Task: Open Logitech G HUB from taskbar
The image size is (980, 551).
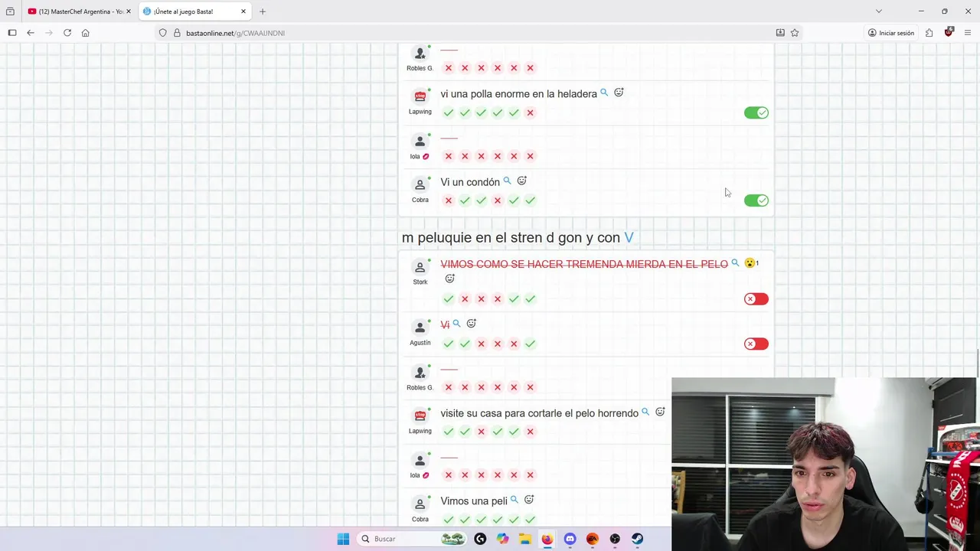Action: [480, 539]
